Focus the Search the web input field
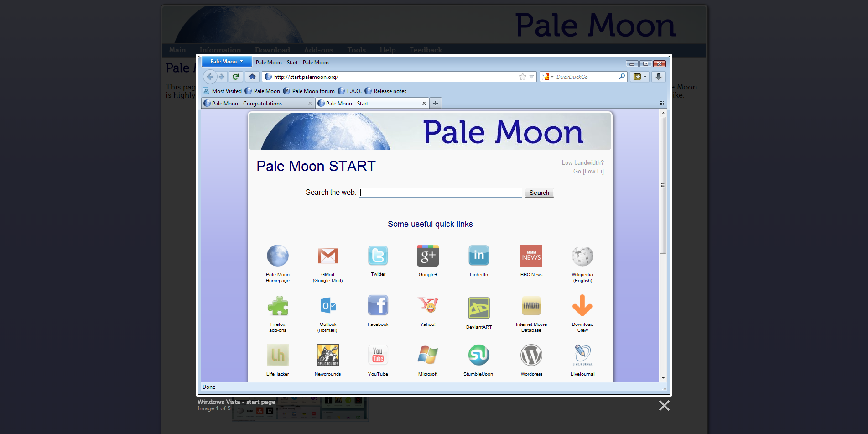 (x=440, y=193)
